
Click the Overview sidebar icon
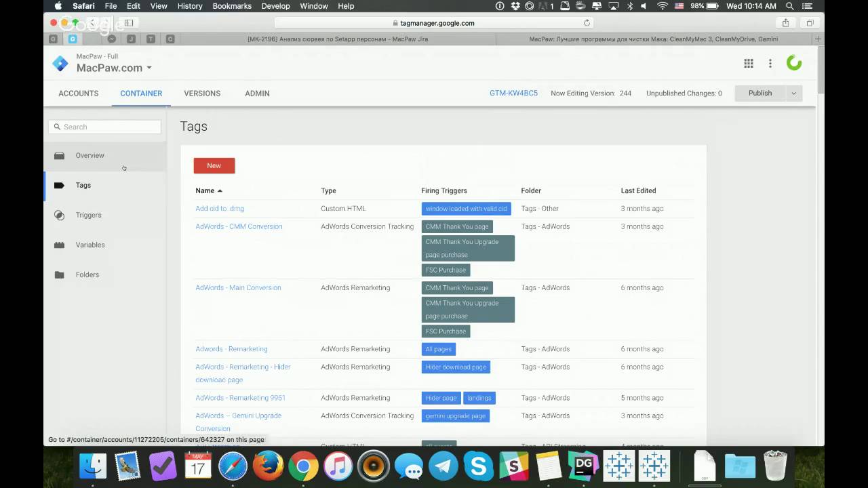pos(60,155)
